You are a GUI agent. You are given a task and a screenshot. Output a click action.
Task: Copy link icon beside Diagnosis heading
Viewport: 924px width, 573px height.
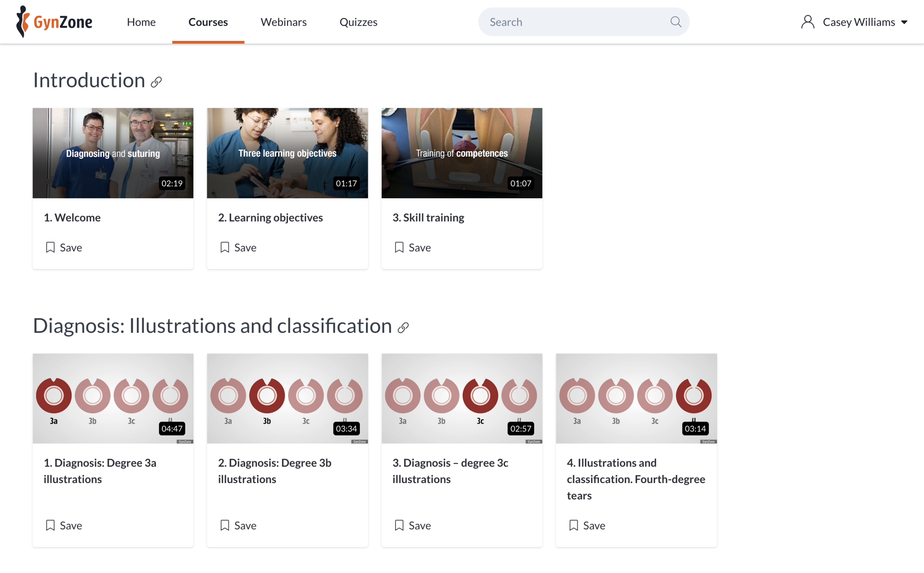coord(403,327)
